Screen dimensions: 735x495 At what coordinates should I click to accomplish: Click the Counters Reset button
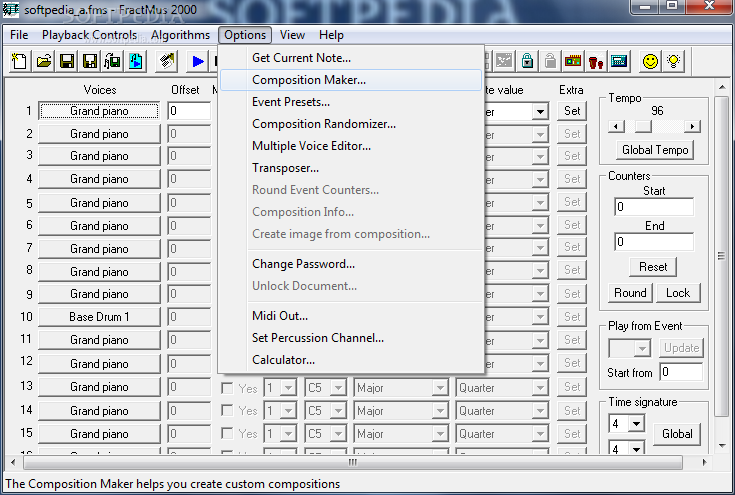653,267
